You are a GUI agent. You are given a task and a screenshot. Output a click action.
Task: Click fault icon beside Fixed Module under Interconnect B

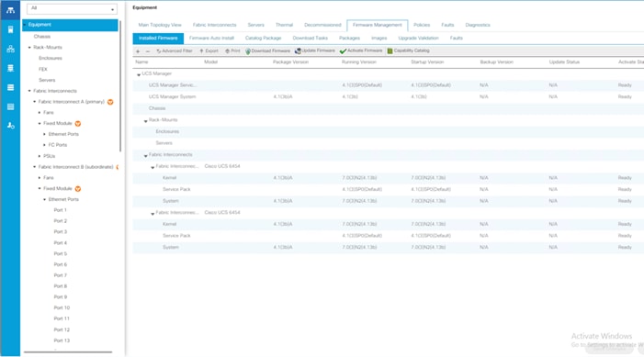coord(77,189)
